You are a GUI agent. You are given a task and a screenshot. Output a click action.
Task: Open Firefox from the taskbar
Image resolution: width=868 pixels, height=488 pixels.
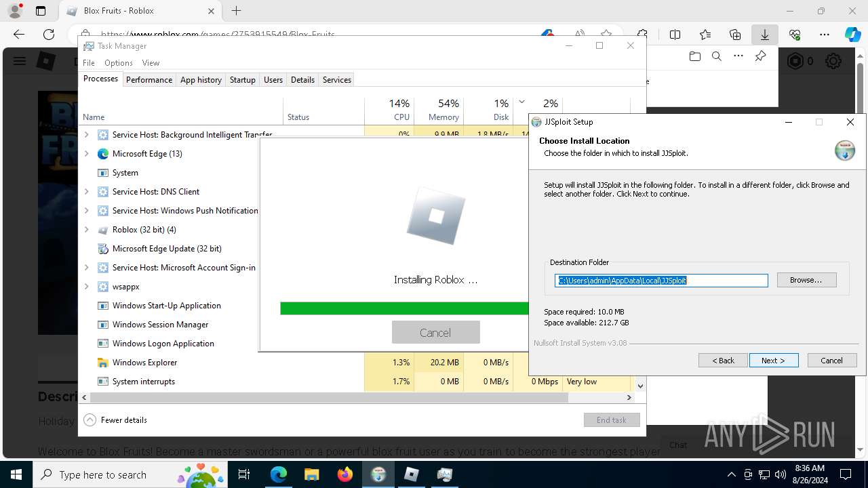tap(344, 474)
